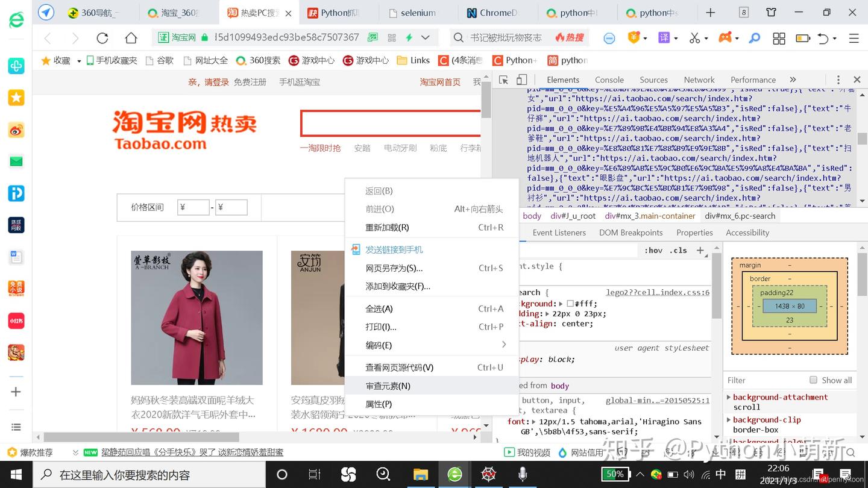Click the add new style rule plus
The width and height of the screenshot is (868, 488).
[x=700, y=250]
